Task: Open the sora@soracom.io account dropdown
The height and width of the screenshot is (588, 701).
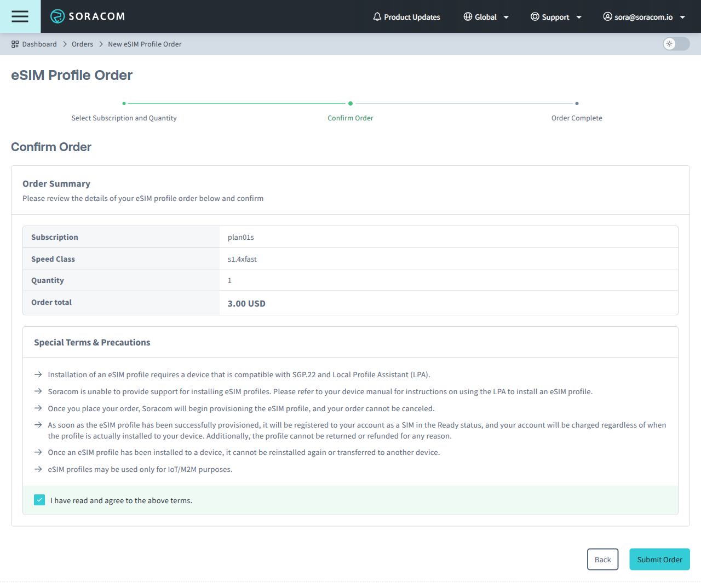Action: point(645,16)
